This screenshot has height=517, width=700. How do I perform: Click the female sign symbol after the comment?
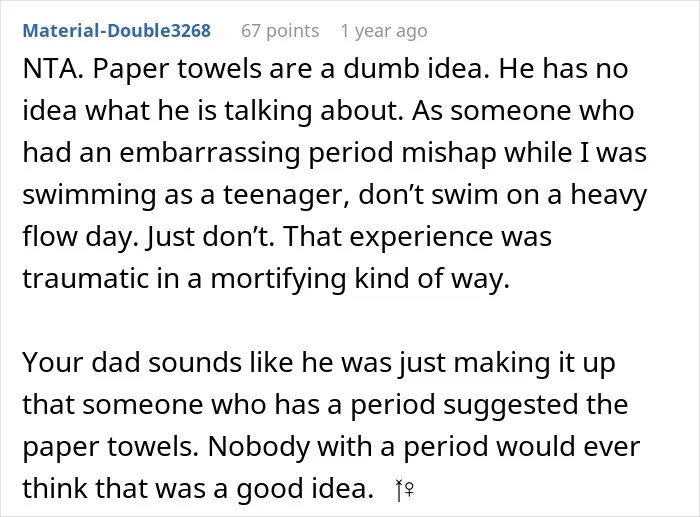point(409,491)
